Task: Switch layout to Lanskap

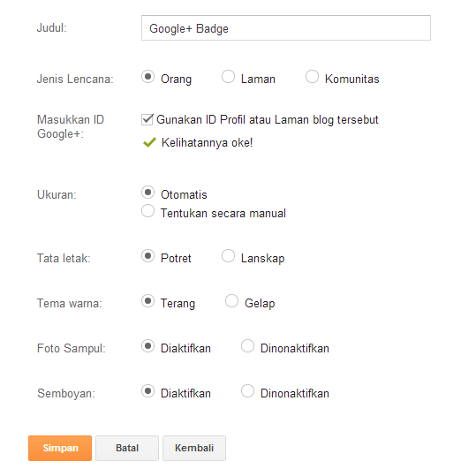Action: (x=228, y=256)
